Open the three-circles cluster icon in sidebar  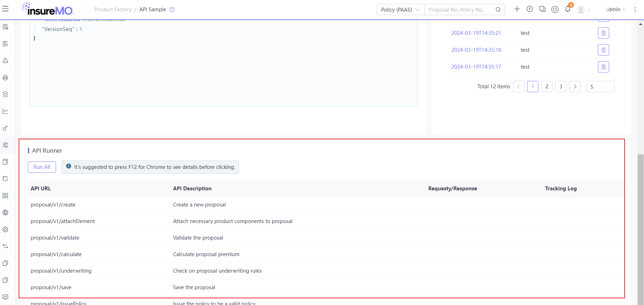[x=5, y=61]
